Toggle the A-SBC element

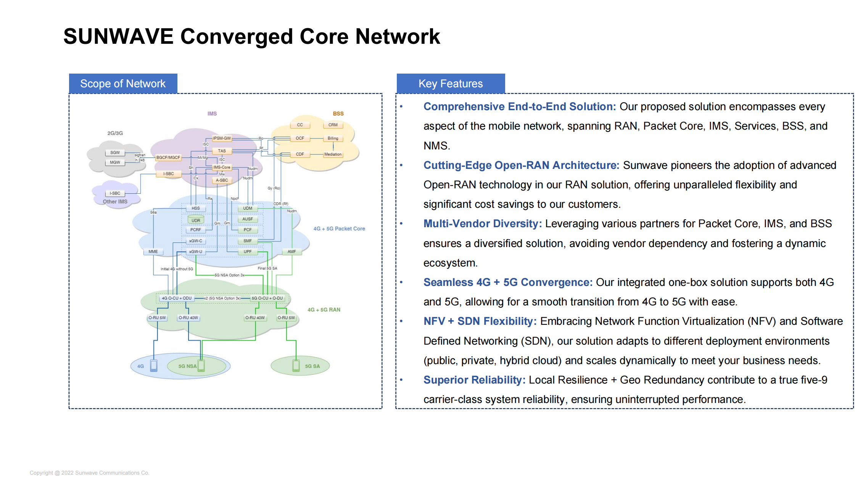221,180
